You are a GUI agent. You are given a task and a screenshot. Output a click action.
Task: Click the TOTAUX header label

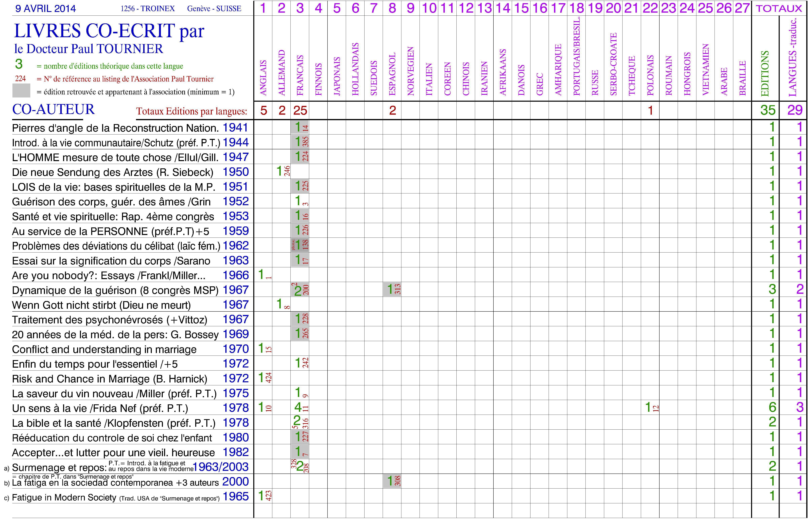[x=779, y=8]
